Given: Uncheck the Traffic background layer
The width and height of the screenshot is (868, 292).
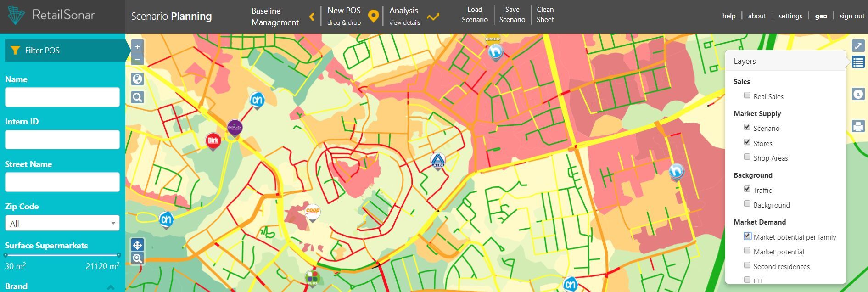Looking at the screenshot, I should click(x=747, y=189).
